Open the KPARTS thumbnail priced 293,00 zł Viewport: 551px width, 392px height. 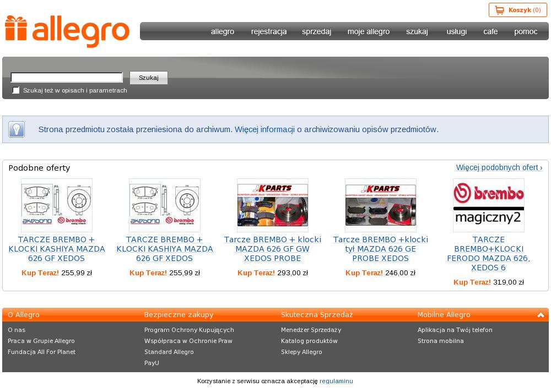pos(273,205)
